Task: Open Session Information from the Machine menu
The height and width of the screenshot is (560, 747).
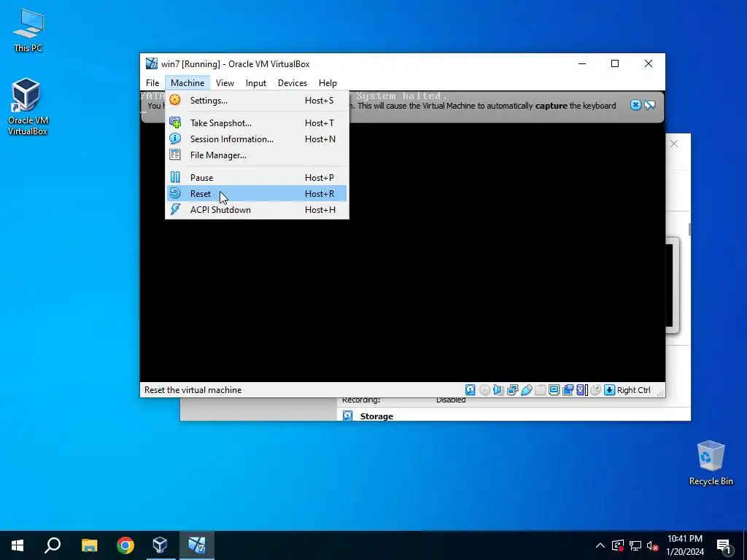Action: (257, 139)
